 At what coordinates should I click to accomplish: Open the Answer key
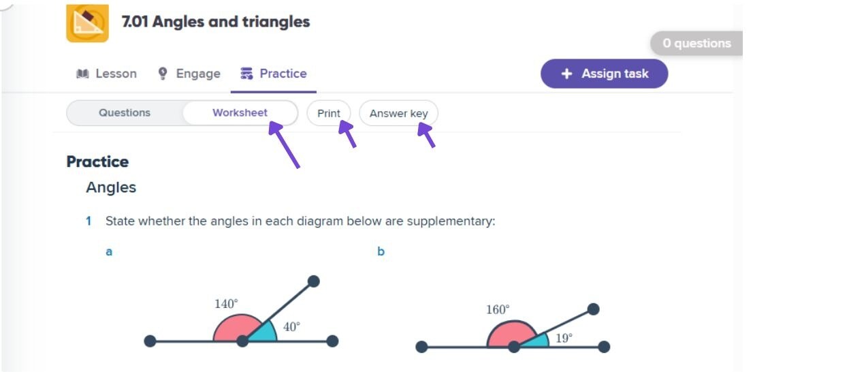click(399, 113)
